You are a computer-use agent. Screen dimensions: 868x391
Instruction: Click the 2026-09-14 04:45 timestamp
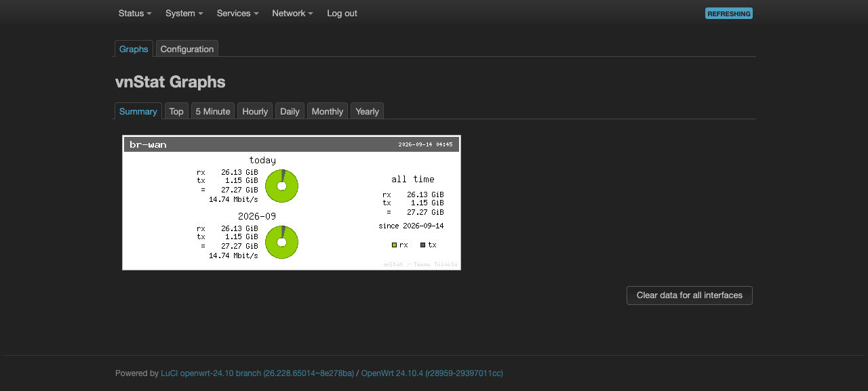425,144
